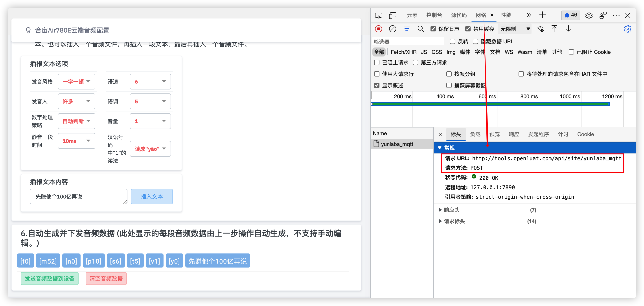Switch to 控制台 DevTools tab
This screenshot has height=306, width=644.
point(434,15)
